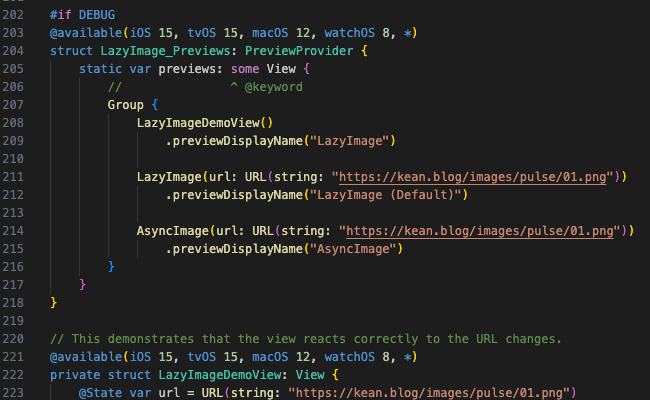Click the '#if DEBUG' directive
650x400 pixels.
point(82,15)
